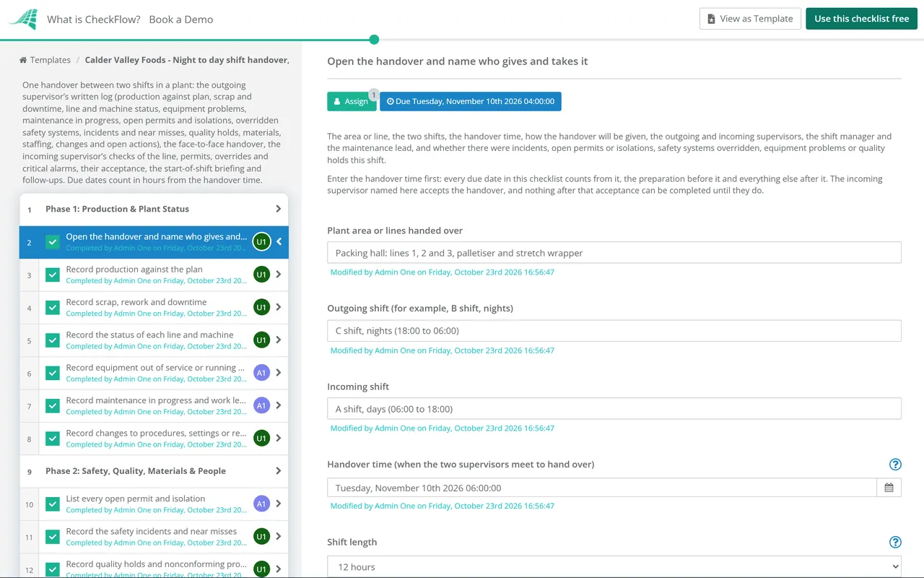The image size is (924, 578).
Task: Click A1 avatar on maintenance in progress row
Action: point(261,405)
